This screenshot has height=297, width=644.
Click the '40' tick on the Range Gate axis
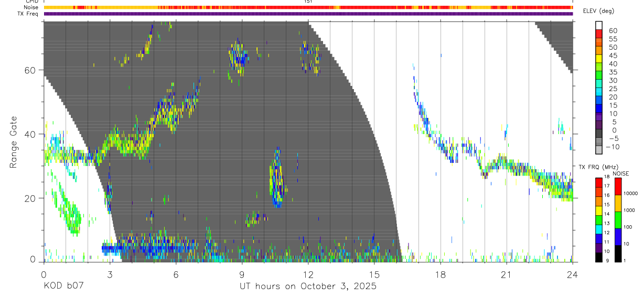pyautogui.click(x=30, y=134)
